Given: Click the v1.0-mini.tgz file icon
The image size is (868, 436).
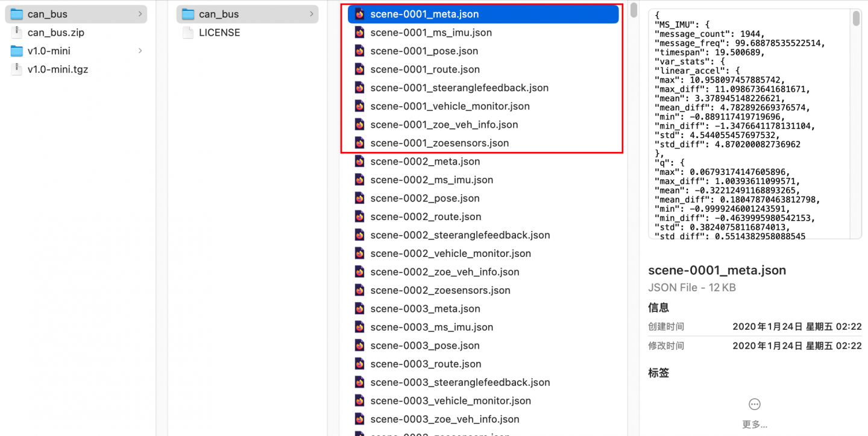Looking at the screenshot, I should pos(17,69).
